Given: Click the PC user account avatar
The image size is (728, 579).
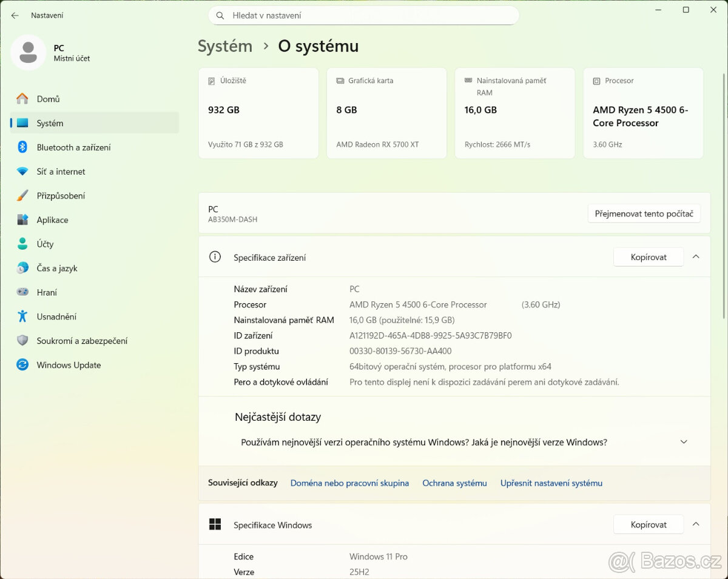Looking at the screenshot, I should pos(28,53).
